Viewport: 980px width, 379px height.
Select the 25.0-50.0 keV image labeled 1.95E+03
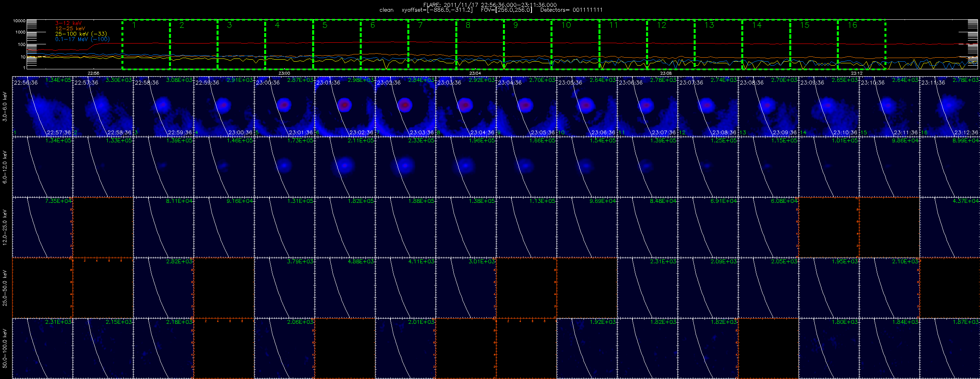829,288
